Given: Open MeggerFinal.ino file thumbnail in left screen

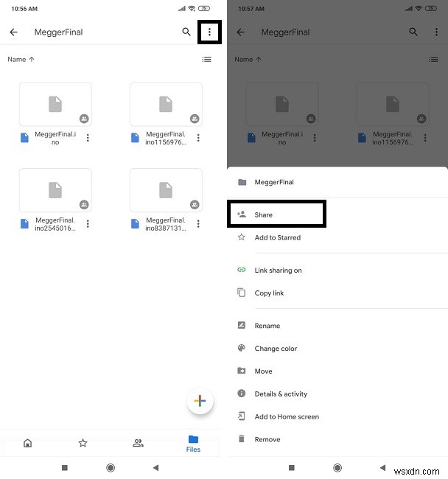Looking at the screenshot, I should [55, 104].
